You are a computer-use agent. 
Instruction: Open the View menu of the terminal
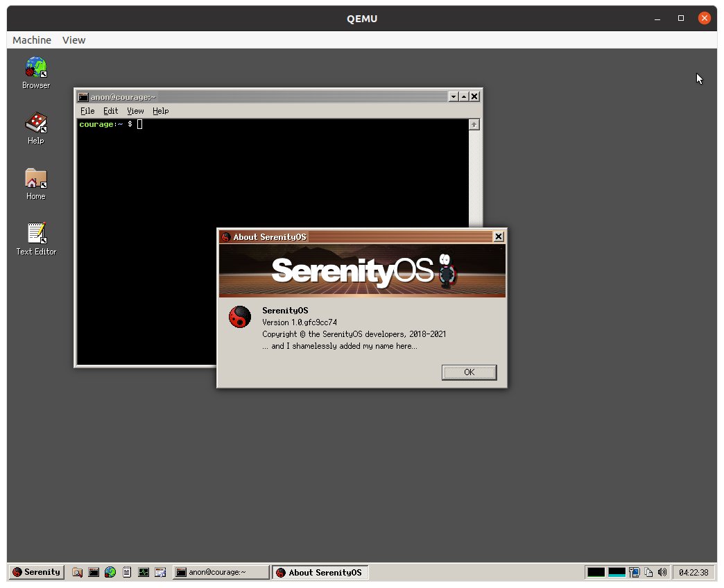(x=135, y=111)
